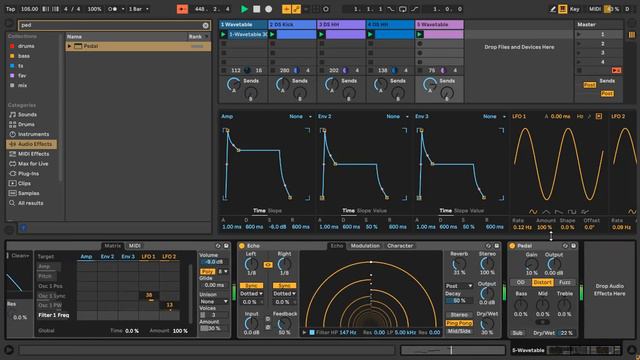Launch Master scene 1
Image resolution: width=640 pixels, height=360 pixels.
[579, 35]
